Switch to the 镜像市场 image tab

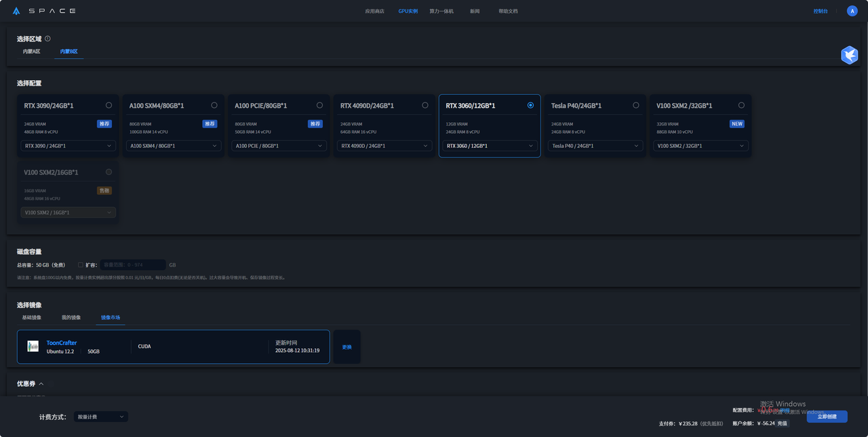pos(111,318)
